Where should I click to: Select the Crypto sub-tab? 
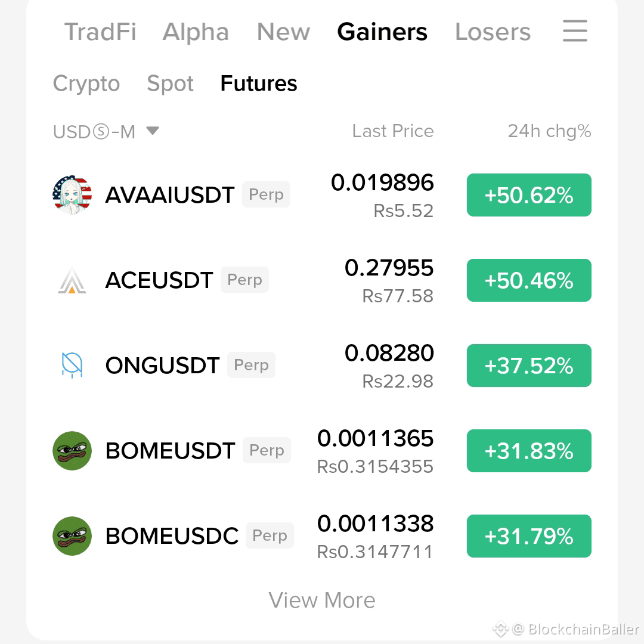tap(86, 83)
